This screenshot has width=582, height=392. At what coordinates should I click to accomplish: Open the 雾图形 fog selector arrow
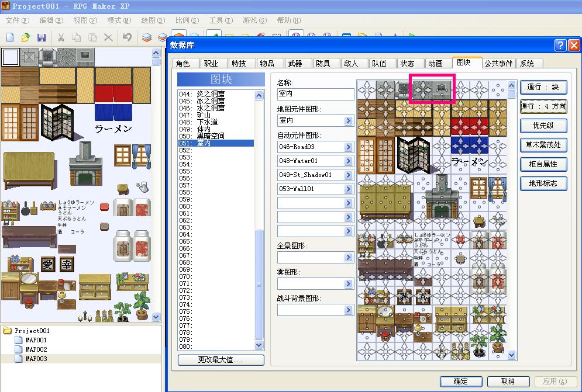coord(348,284)
